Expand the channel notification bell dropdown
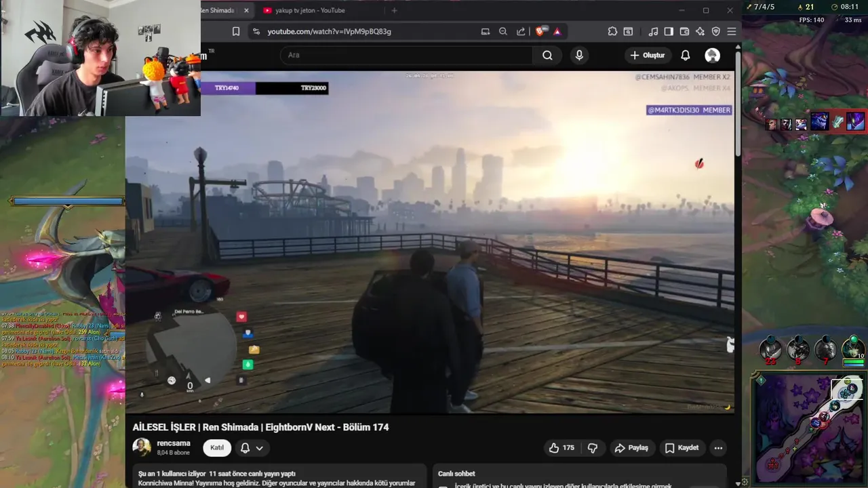 point(252,447)
